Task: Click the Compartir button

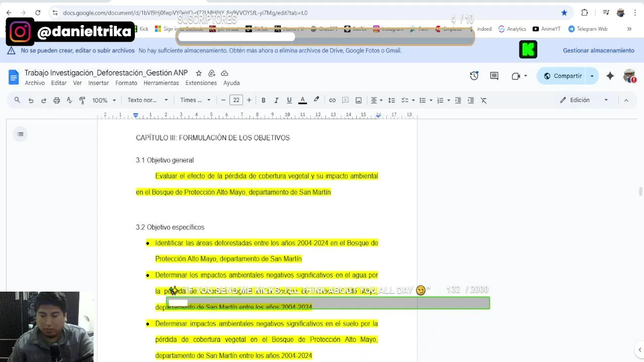Action: point(562,76)
